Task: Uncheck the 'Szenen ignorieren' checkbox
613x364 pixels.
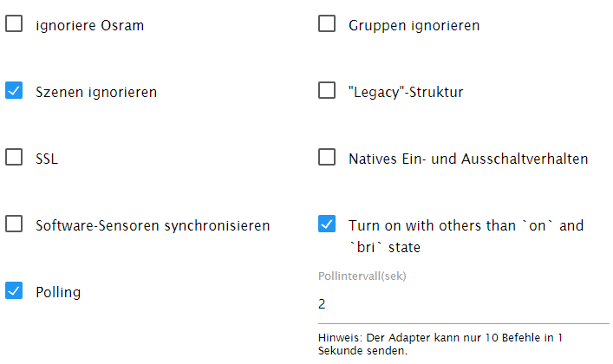Action: (14, 90)
